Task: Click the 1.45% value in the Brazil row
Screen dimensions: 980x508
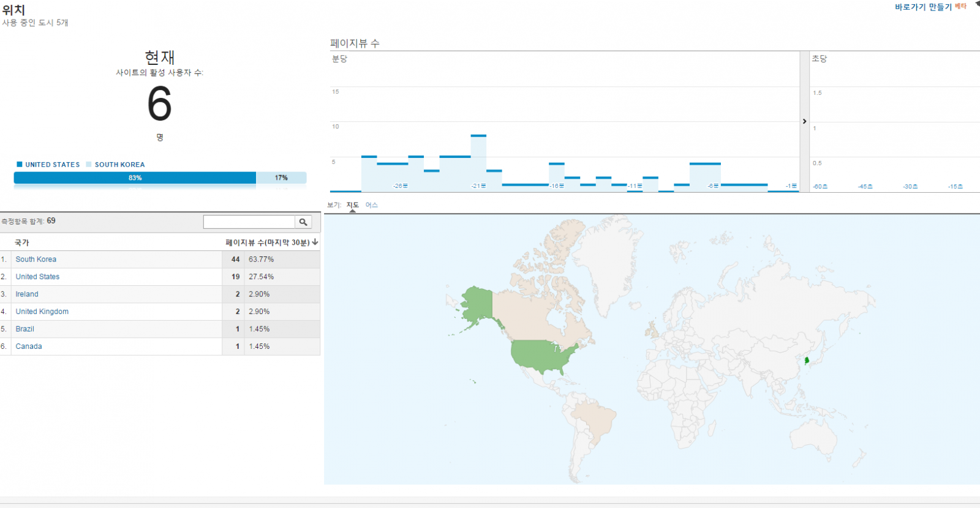Action: tap(259, 329)
